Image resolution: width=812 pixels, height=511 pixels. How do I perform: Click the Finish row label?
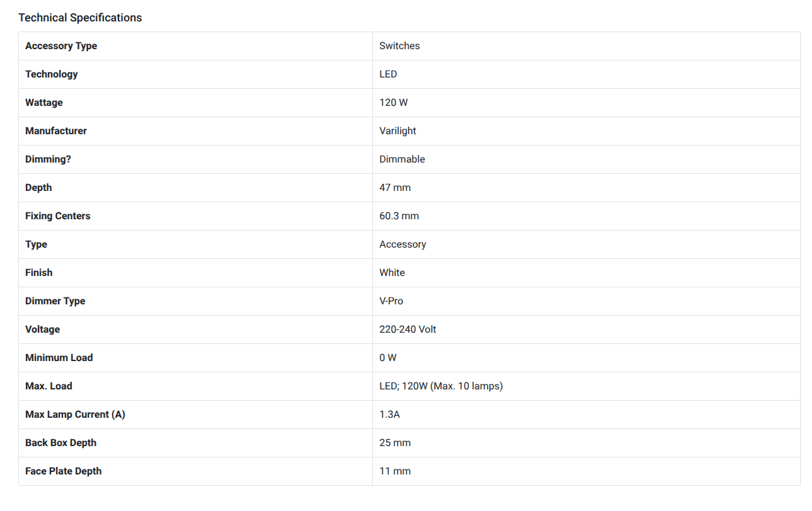(x=39, y=273)
